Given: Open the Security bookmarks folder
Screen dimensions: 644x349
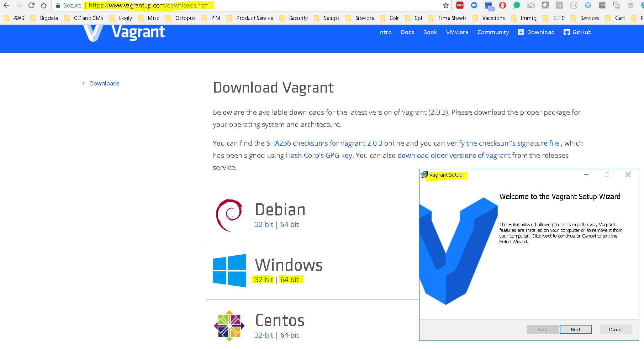Looking at the screenshot, I should pyautogui.click(x=294, y=18).
